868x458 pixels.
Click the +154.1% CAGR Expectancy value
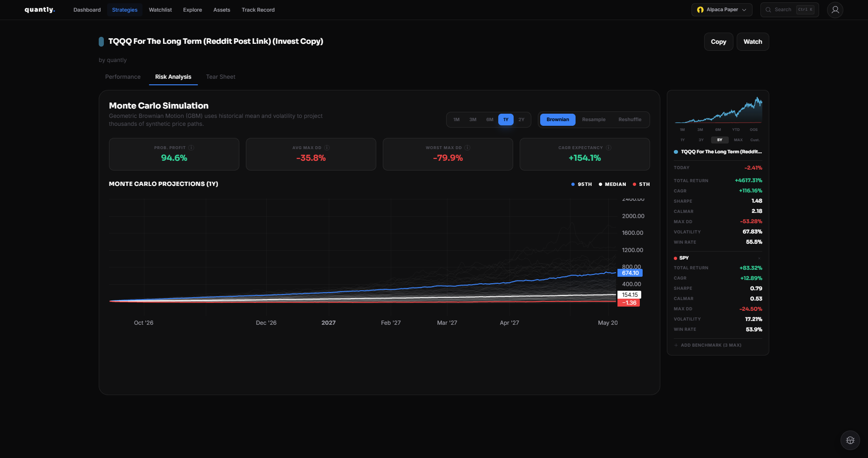click(585, 158)
